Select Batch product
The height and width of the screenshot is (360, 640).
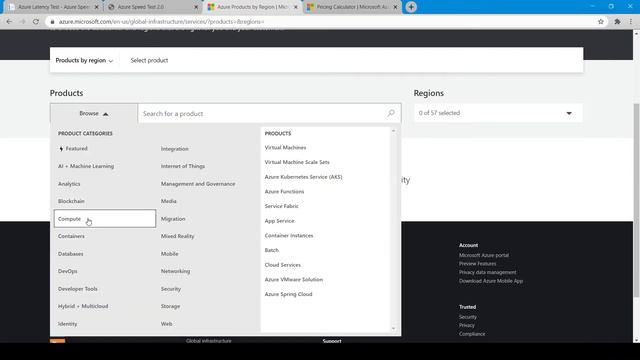click(271, 250)
